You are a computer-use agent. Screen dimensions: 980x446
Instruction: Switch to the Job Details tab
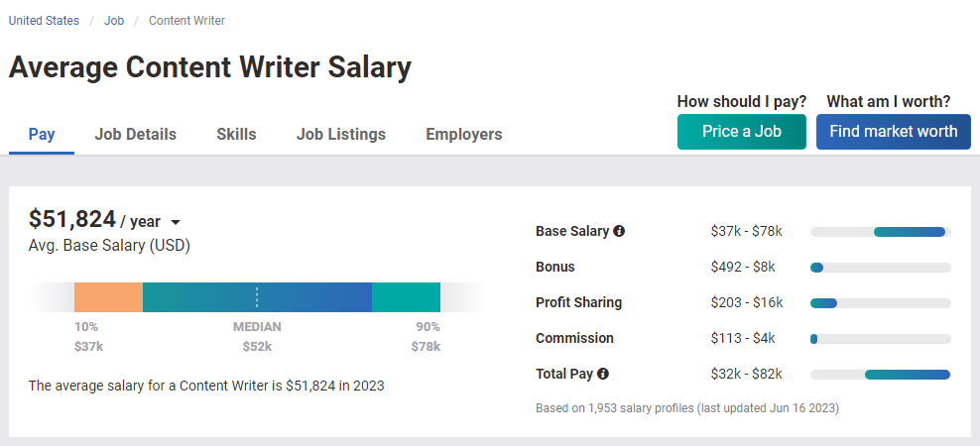(x=135, y=134)
